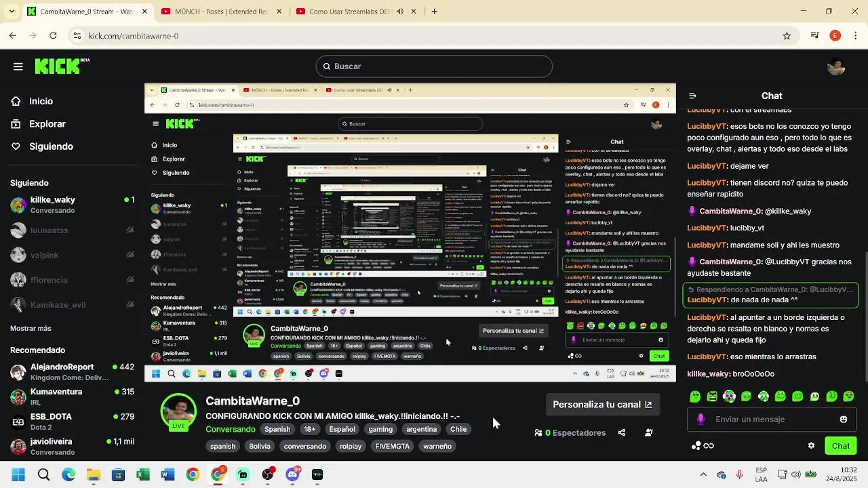Select the Bolivia tag
The width and height of the screenshot is (868, 488).
(x=260, y=446)
